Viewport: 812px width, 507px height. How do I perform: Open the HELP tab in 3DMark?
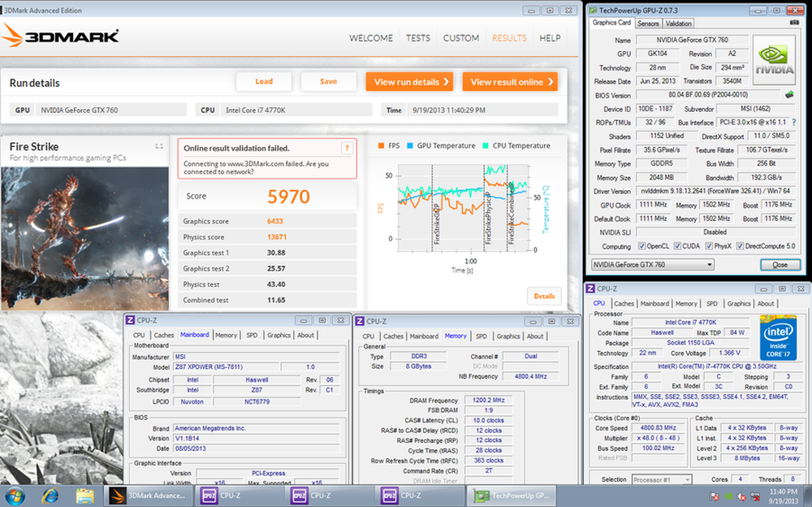pyautogui.click(x=550, y=38)
